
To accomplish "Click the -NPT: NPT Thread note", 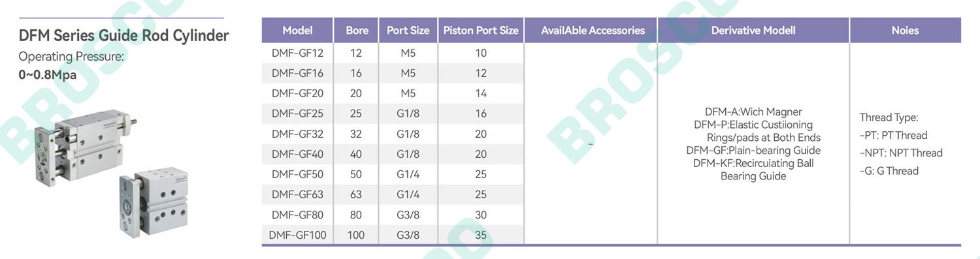I will pos(901,153).
